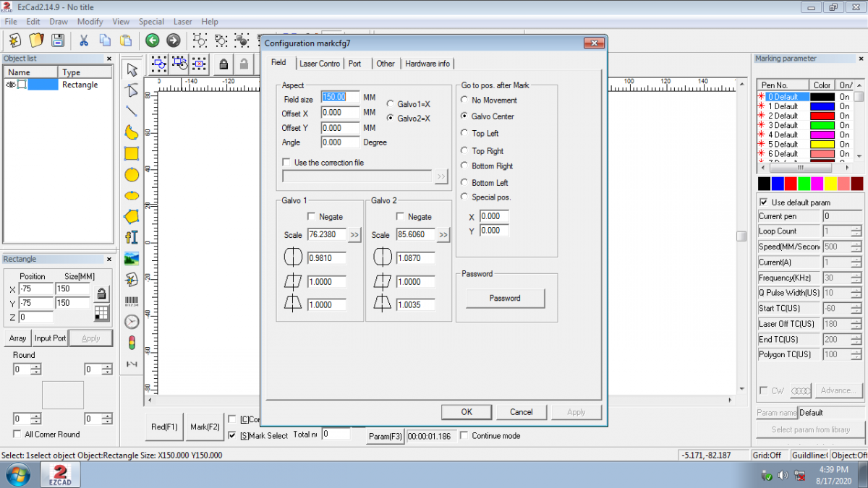Switch to the Laser Control tab
This screenshot has width=868, height=488.
pos(319,64)
